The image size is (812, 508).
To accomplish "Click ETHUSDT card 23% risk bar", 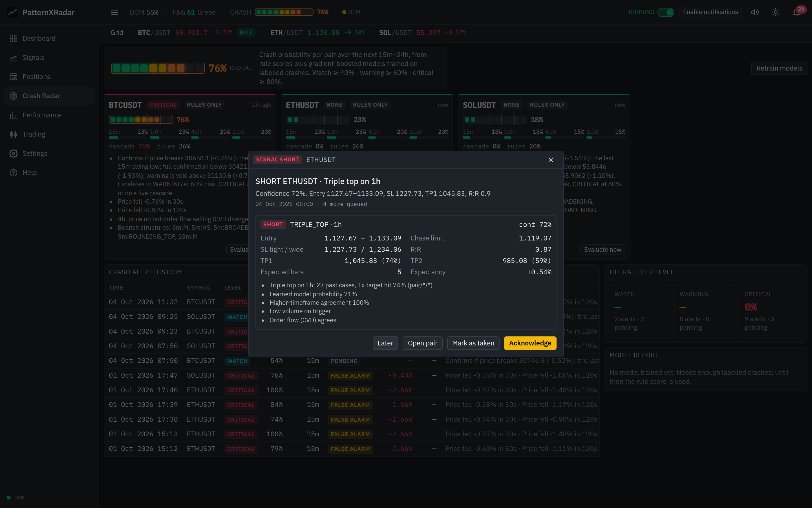I will coord(318,120).
